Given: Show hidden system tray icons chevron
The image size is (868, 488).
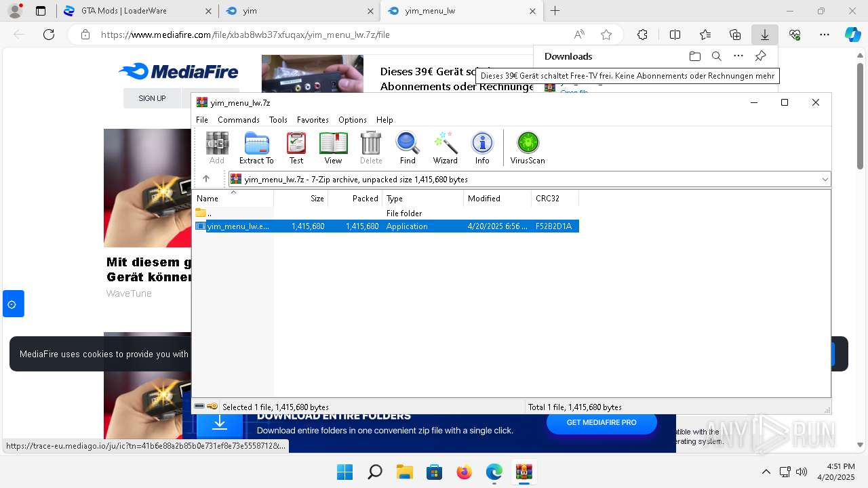Looking at the screenshot, I should [766, 472].
